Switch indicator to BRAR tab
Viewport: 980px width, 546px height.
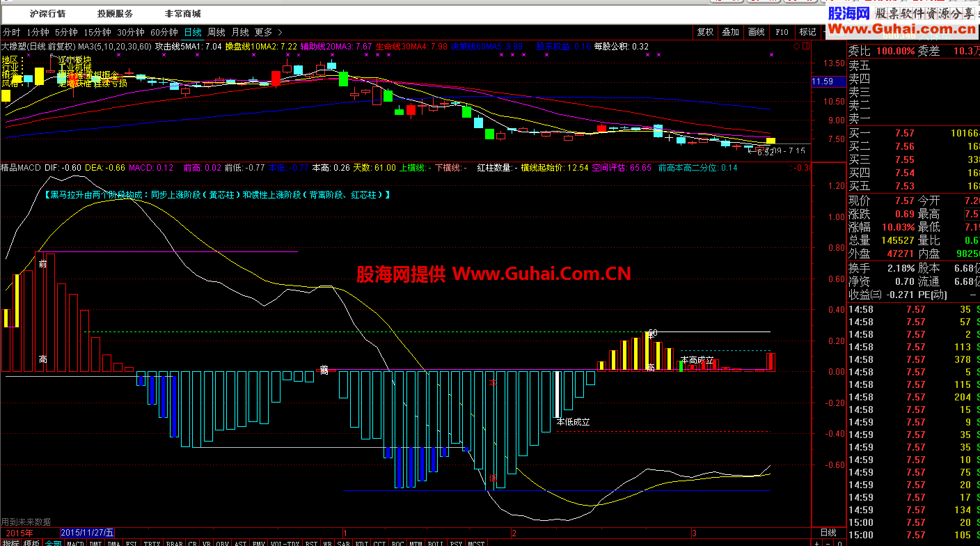point(175,542)
